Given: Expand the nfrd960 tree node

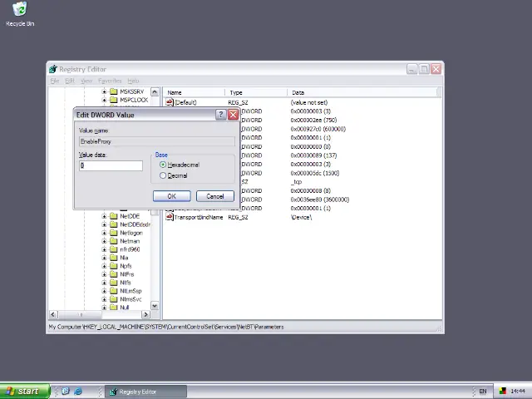Looking at the screenshot, I should pos(104,249).
